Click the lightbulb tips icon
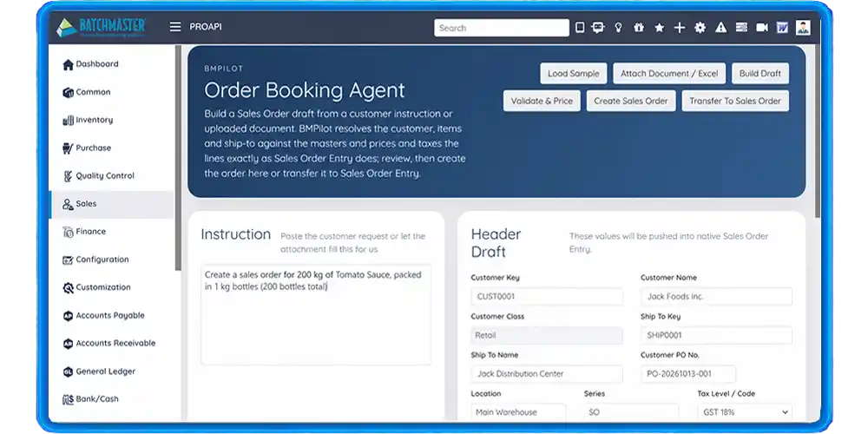 (618, 27)
